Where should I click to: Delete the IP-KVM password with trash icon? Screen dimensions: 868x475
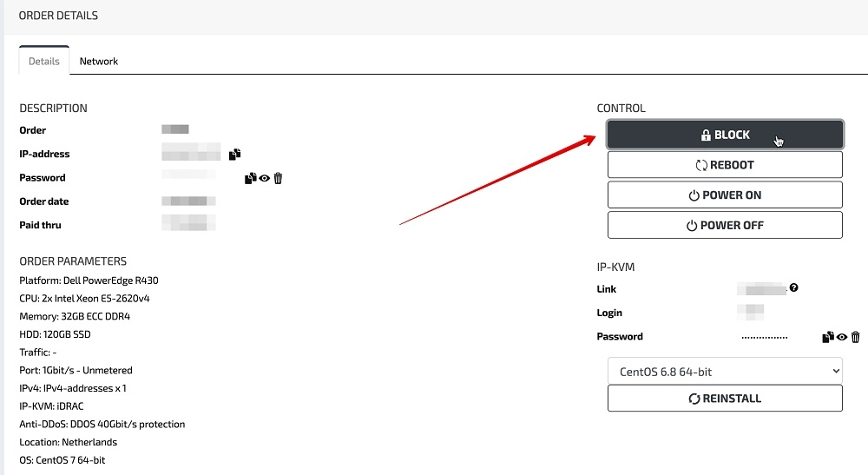[x=855, y=337]
